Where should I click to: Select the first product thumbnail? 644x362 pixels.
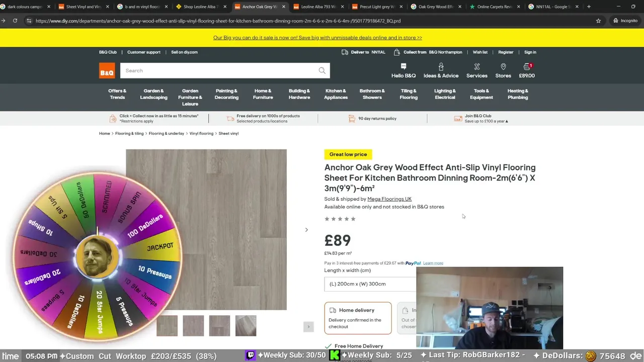167,326
